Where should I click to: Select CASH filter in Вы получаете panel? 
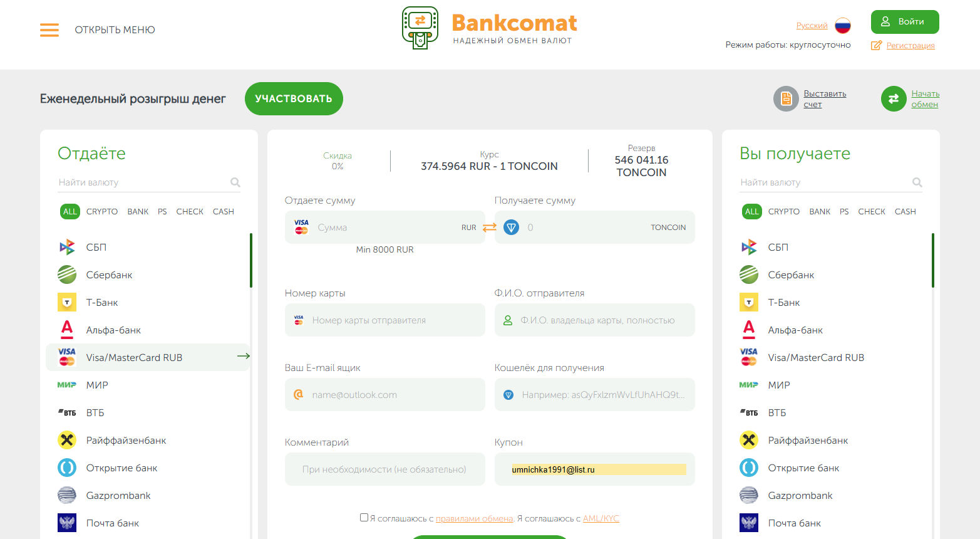[x=905, y=212]
